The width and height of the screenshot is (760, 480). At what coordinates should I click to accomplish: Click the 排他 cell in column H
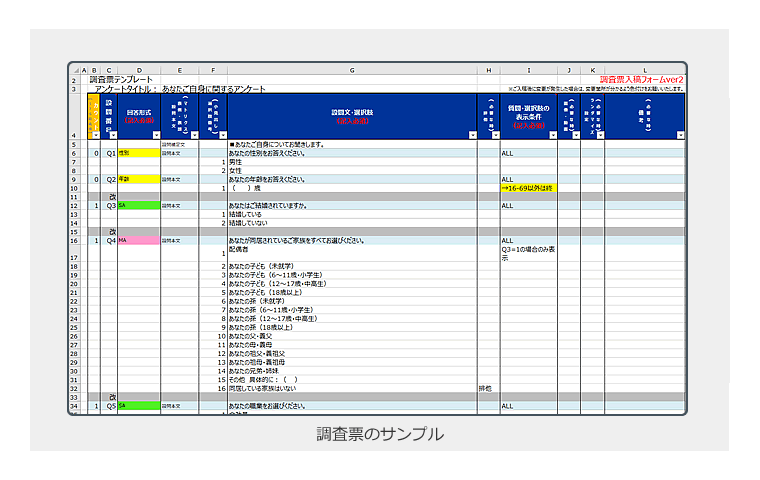tap(489, 388)
